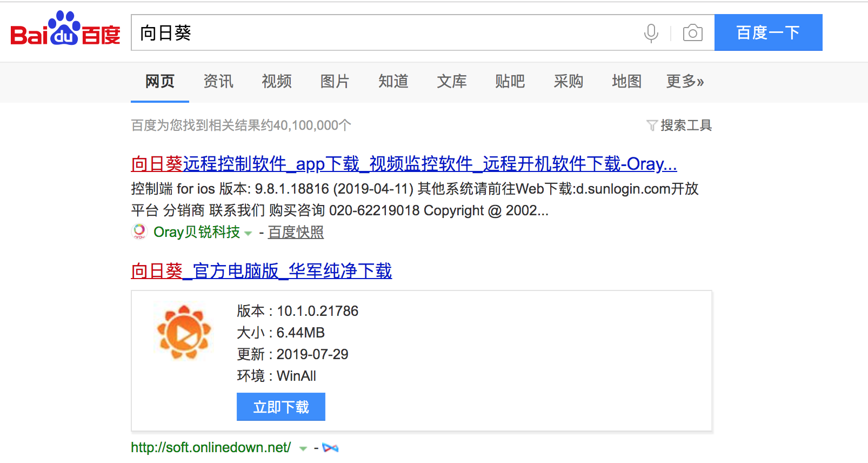This screenshot has width=868, height=463.
Task: Click environment text WinAll
Action: [296, 376]
